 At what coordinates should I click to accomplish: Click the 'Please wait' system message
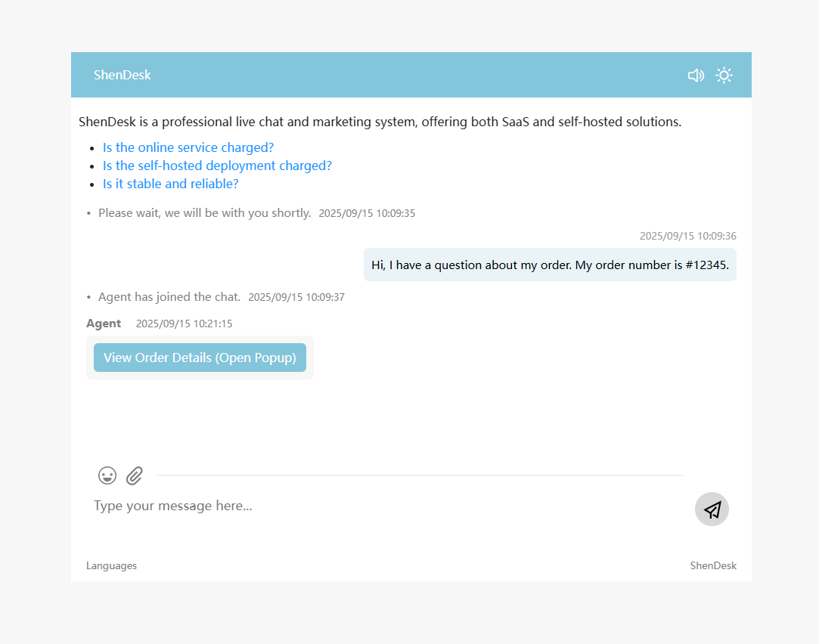[204, 213]
